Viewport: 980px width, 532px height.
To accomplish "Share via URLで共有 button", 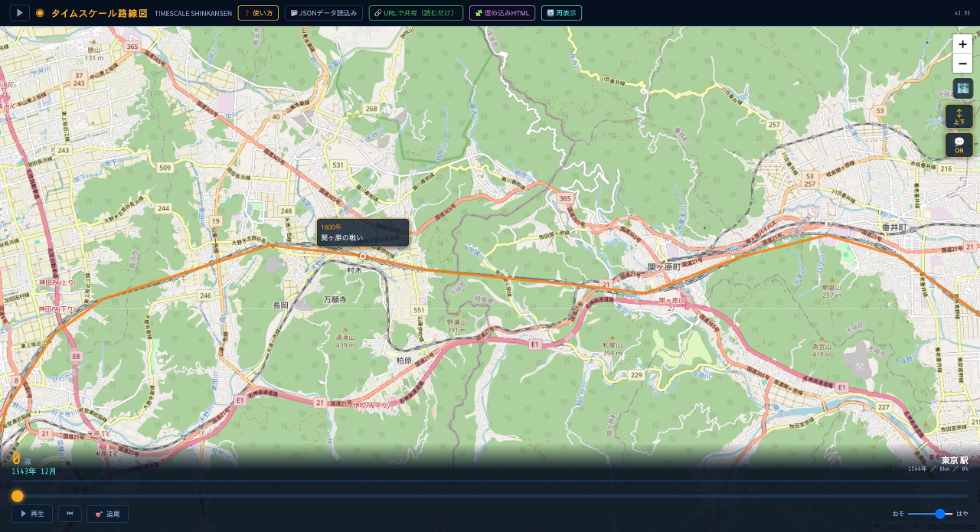I will (416, 13).
